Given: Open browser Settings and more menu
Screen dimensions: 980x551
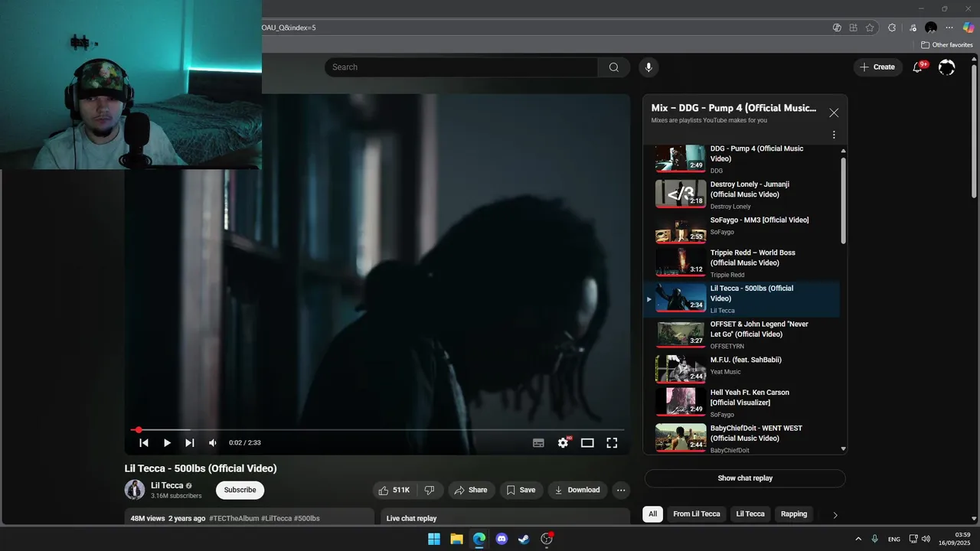Looking at the screenshot, I should [949, 28].
